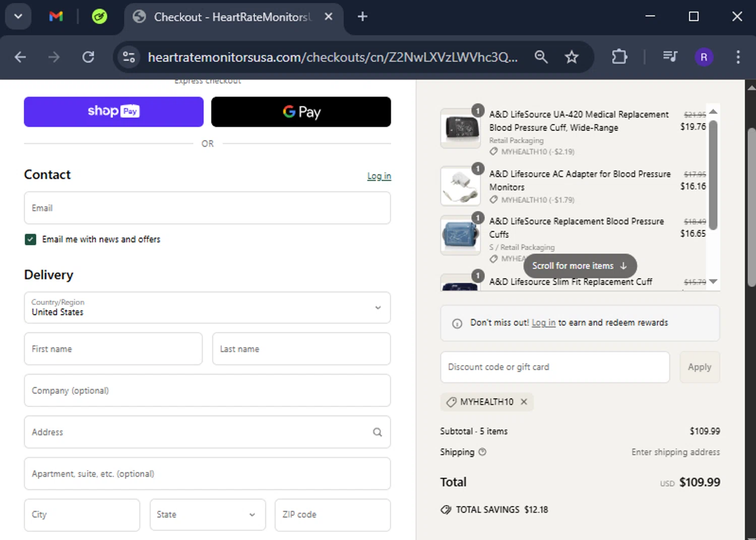Click the order summary scrollbar thumb

click(713, 175)
